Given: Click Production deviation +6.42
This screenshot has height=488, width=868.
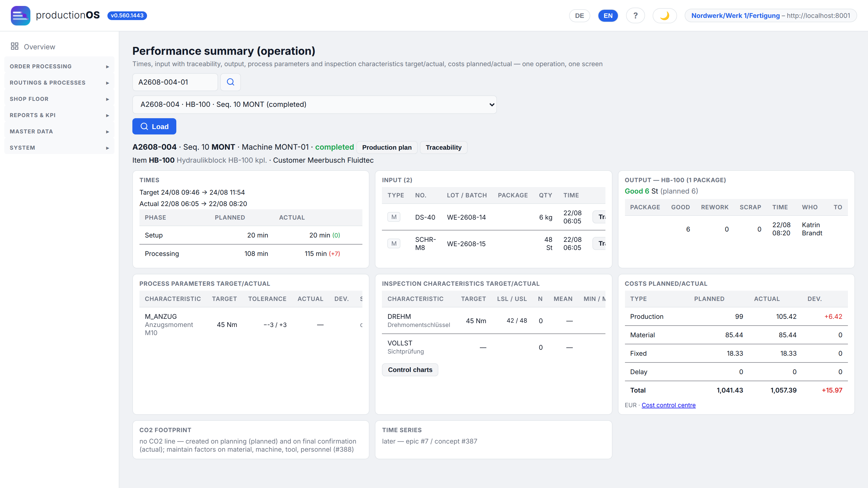Looking at the screenshot, I should [833, 317].
